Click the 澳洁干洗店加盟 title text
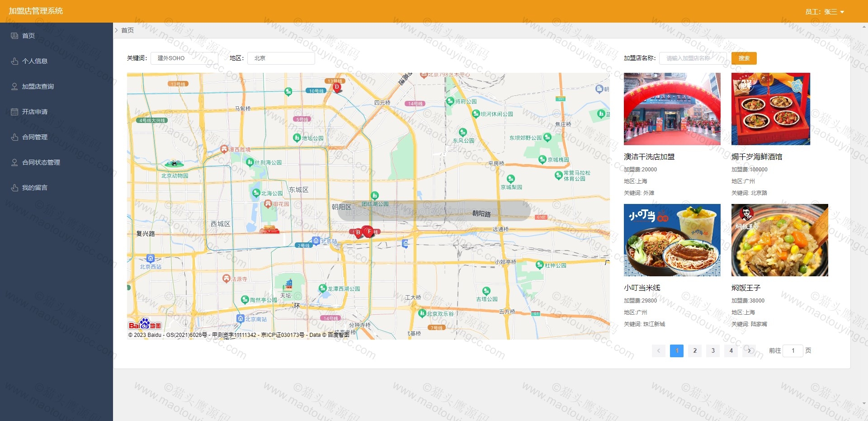 [x=649, y=157]
